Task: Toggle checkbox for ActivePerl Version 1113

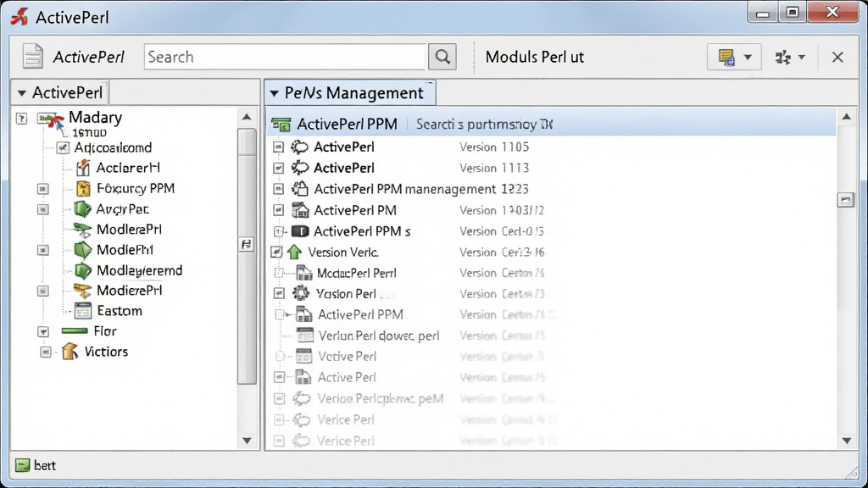Action: pyautogui.click(x=278, y=168)
